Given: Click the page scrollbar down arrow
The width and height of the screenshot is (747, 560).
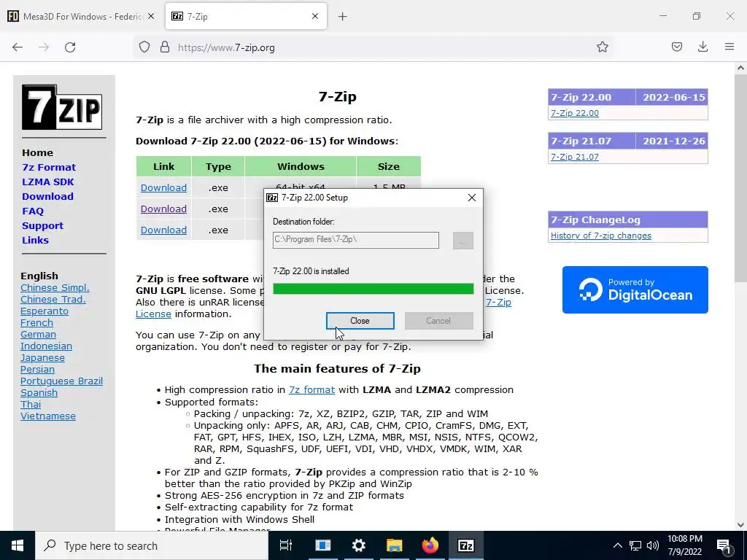Looking at the screenshot, I should (740, 525).
